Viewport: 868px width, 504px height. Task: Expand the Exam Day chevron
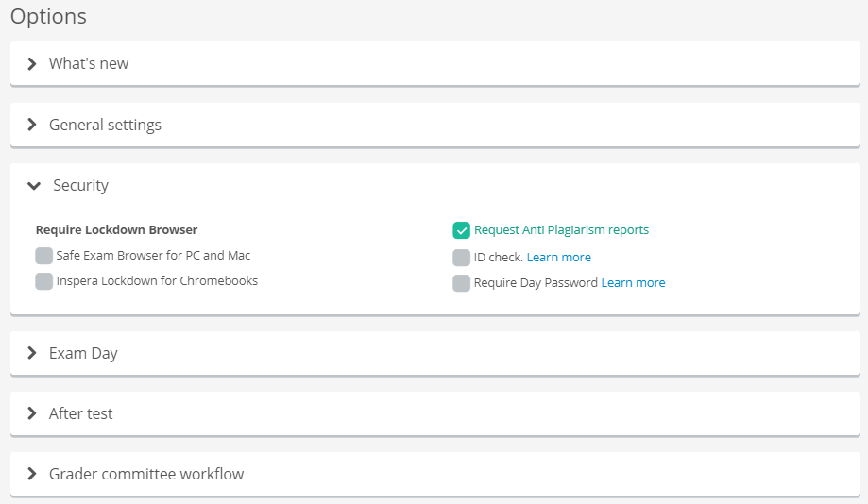pyautogui.click(x=32, y=353)
